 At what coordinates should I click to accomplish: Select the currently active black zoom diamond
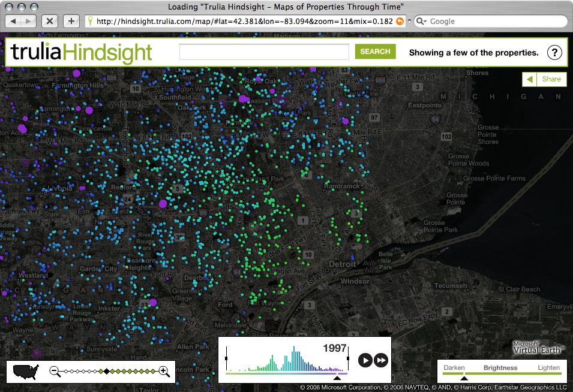(107, 370)
